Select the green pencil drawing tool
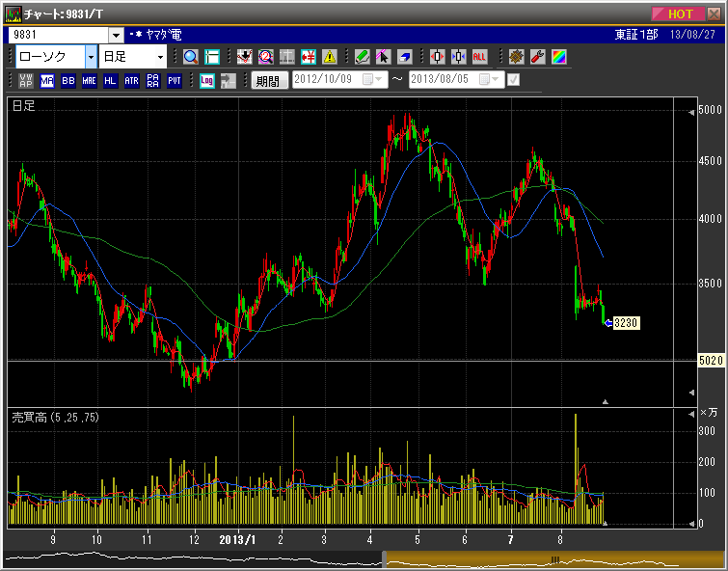This screenshot has height=571, width=728. 362,57
